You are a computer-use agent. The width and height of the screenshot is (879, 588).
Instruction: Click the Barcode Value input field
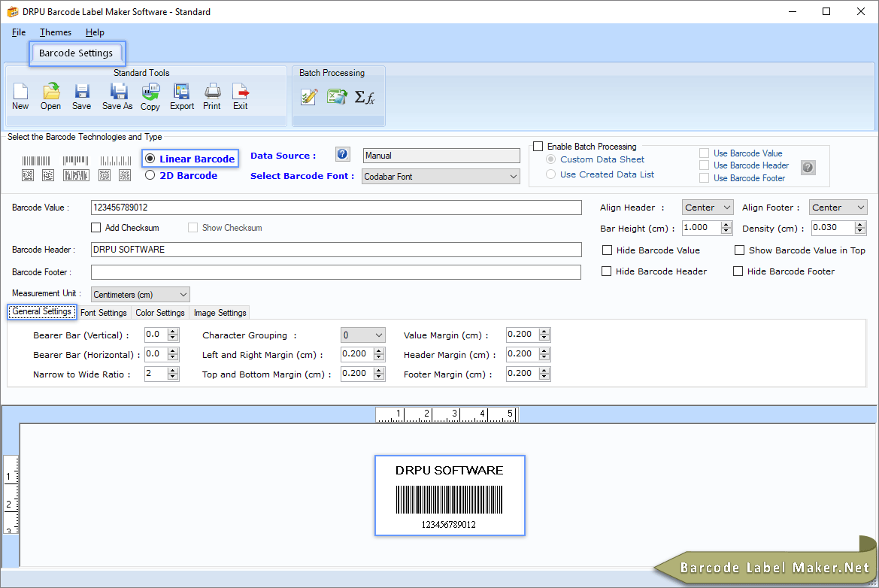click(x=336, y=208)
